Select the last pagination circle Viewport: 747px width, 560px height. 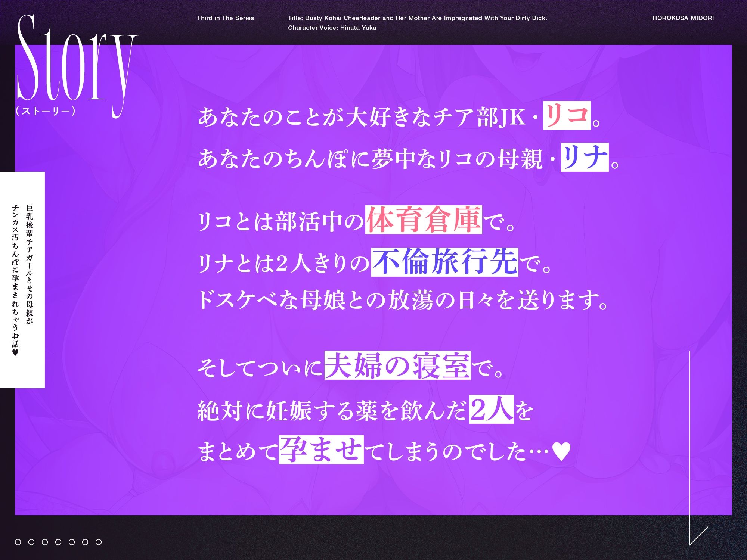[99, 542]
